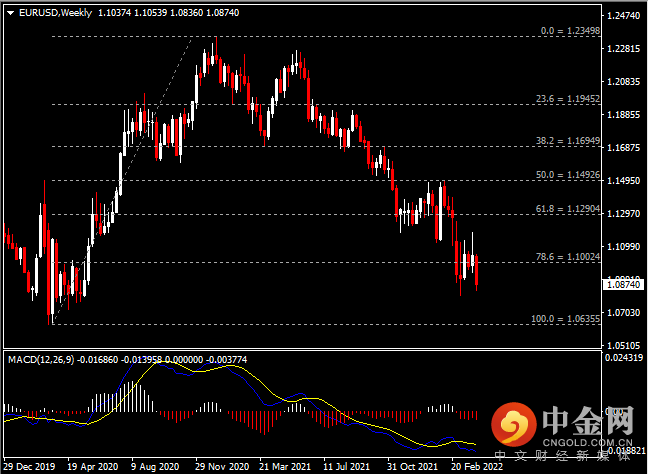The height and width of the screenshot is (474, 648).
Task: Click price axis label 1.10990
Action: (623, 247)
